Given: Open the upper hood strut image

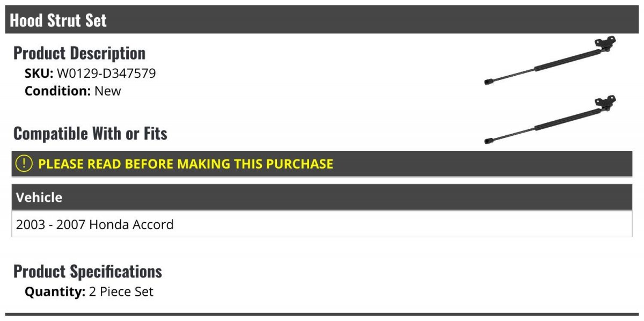Looking at the screenshot, I should [x=550, y=61].
